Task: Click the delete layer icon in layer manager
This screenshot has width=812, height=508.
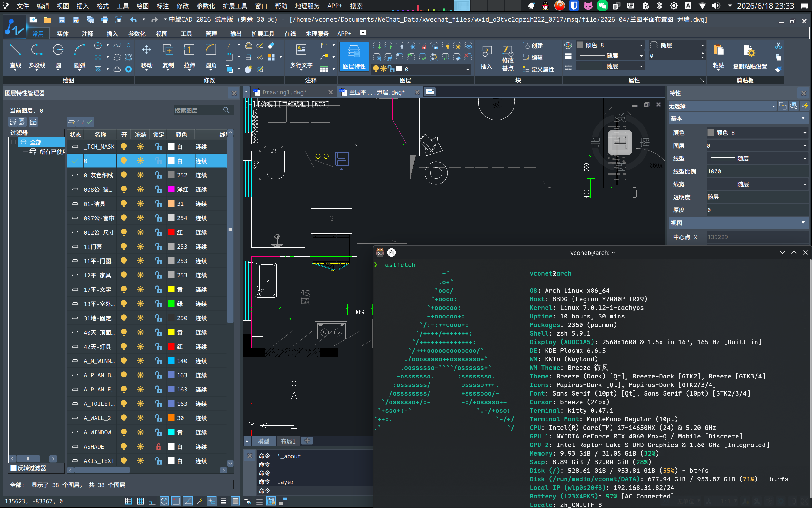Action: [81, 122]
